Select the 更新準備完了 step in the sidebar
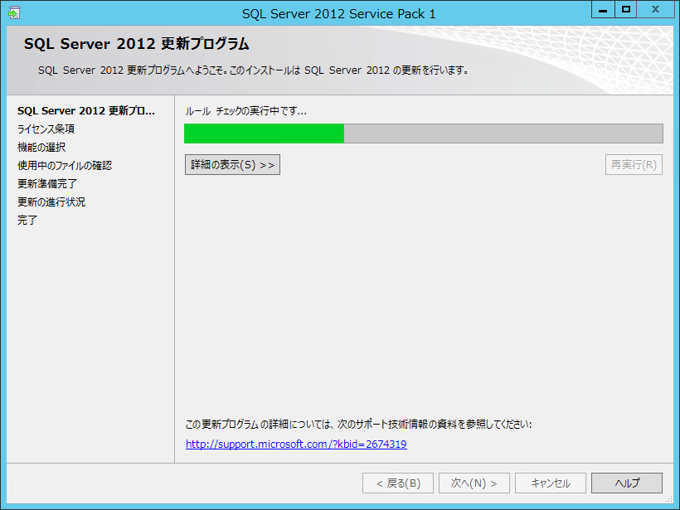Image resolution: width=680 pixels, height=510 pixels. (x=47, y=184)
